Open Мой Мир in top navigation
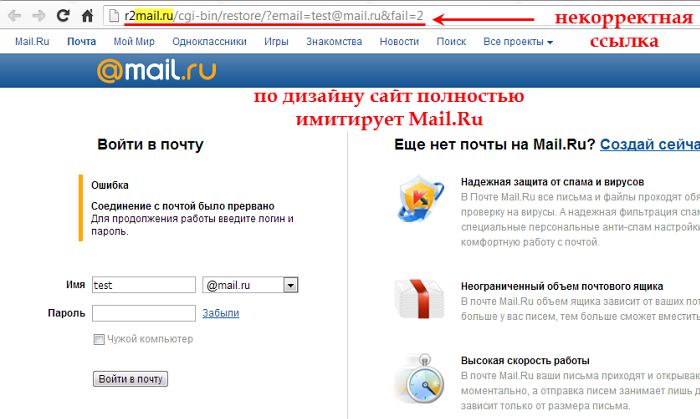Image resolution: width=700 pixels, height=419 pixels. (x=134, y=41)
